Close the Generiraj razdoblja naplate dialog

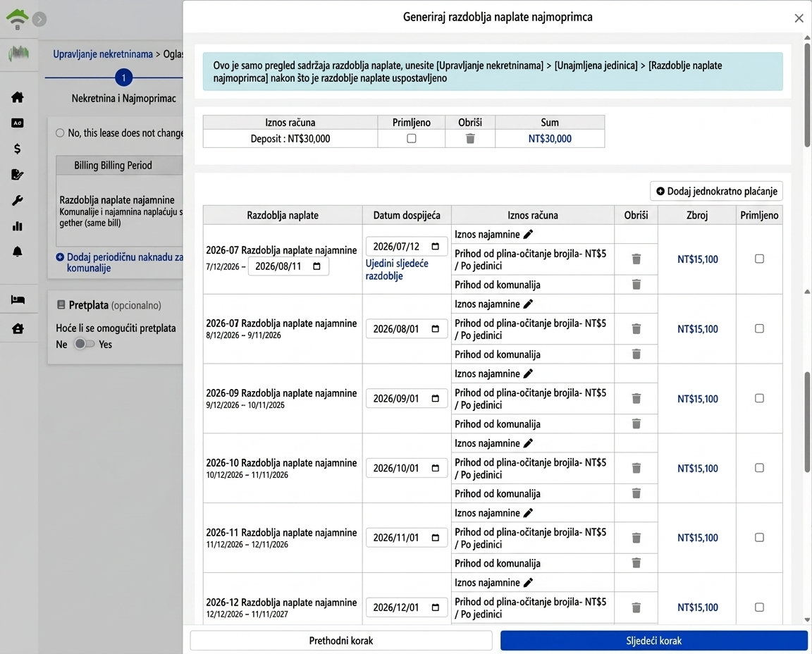pyautogui.click(x=799, y=18)
